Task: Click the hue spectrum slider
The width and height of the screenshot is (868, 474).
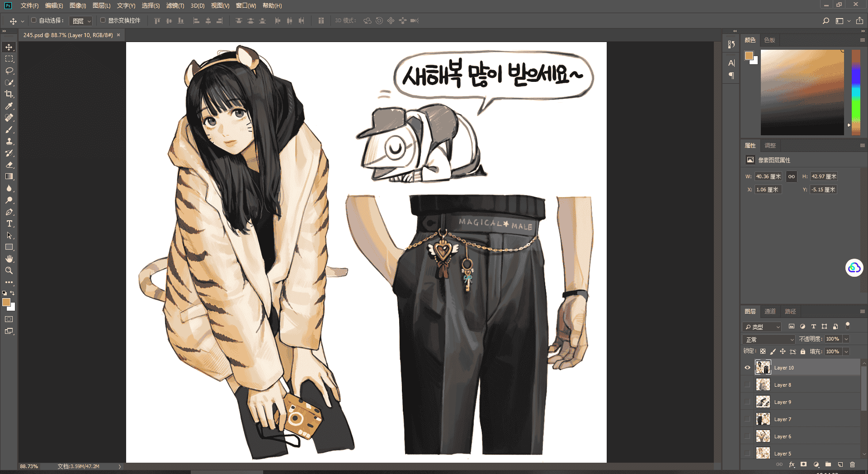Action: (x=856, y=92)
